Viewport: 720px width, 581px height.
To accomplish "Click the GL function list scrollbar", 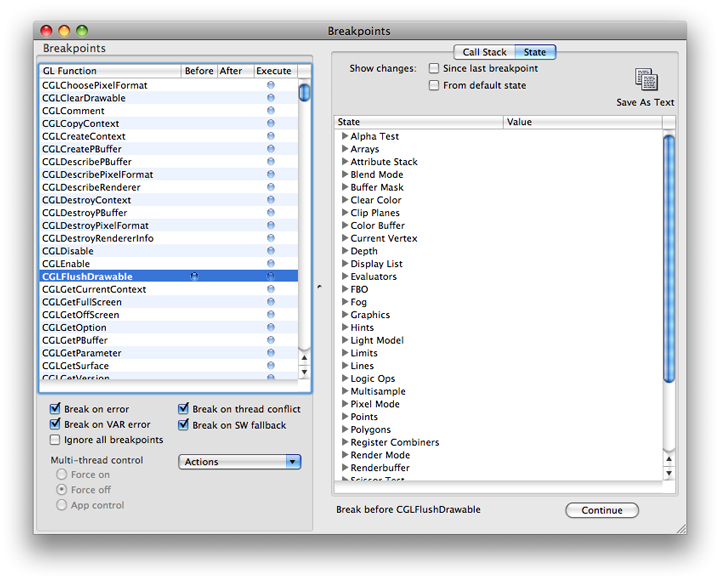I will tap(304, 230).
